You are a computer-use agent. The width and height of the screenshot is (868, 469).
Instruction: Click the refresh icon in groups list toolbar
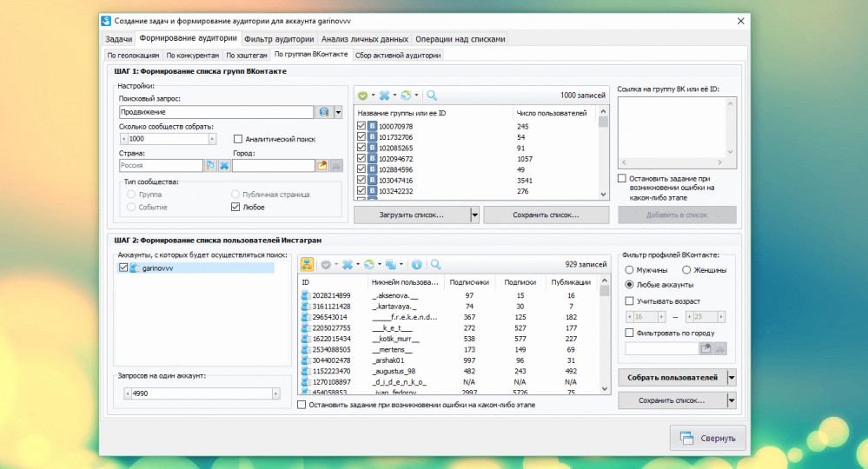tap(406, 96)
